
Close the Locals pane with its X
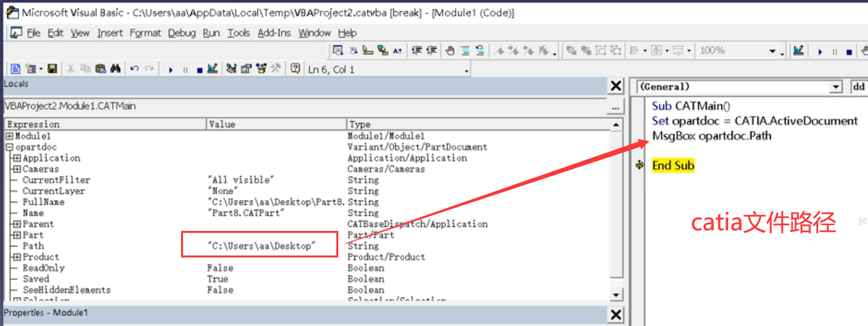tap(616, 87)
